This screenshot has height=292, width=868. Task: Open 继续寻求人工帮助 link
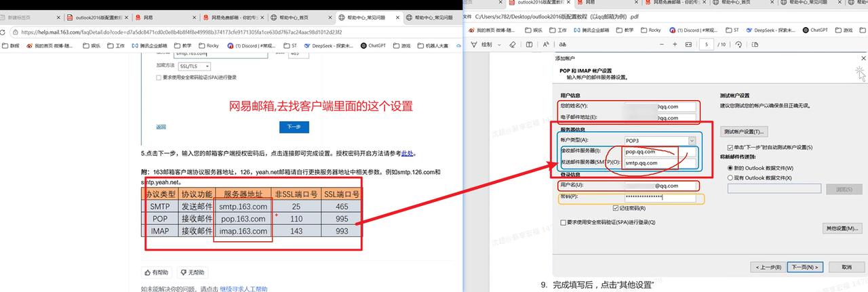243,289
